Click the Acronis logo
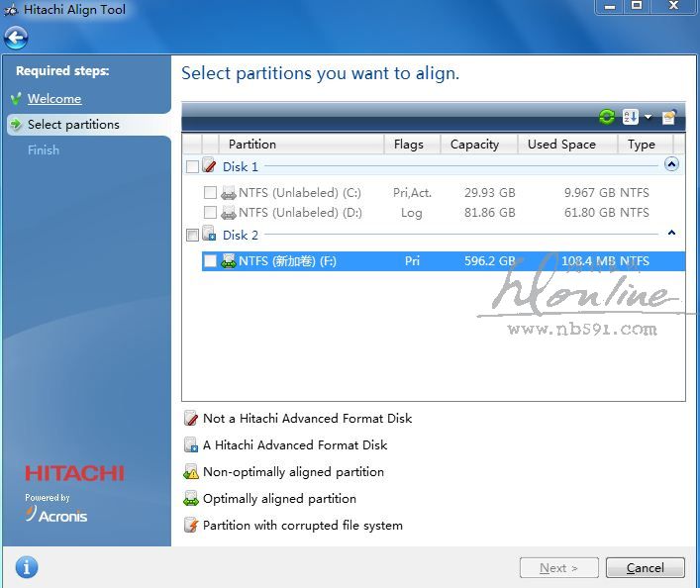 click(x=56, y=515)
